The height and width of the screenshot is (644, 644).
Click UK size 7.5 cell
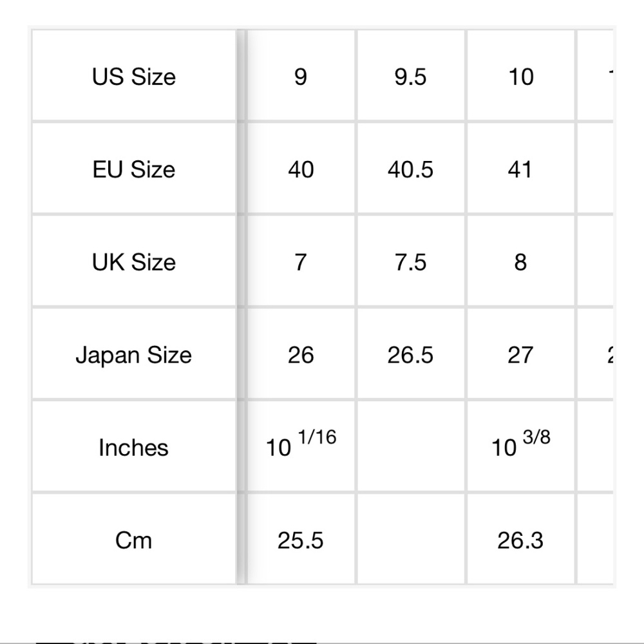click(x=411, y=262)
